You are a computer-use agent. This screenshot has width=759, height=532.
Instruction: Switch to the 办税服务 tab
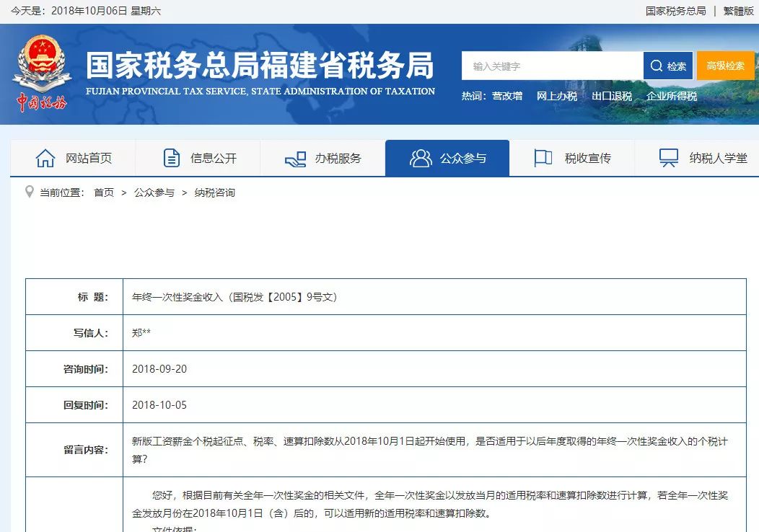pyautogui.click(x=323, y=158)
